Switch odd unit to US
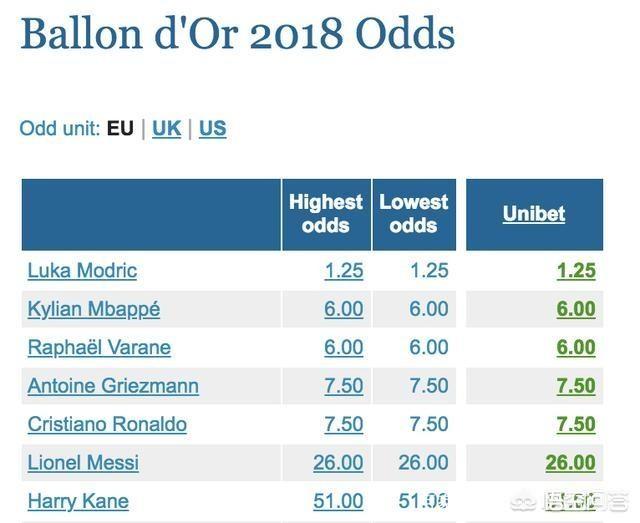 (212, 129)
